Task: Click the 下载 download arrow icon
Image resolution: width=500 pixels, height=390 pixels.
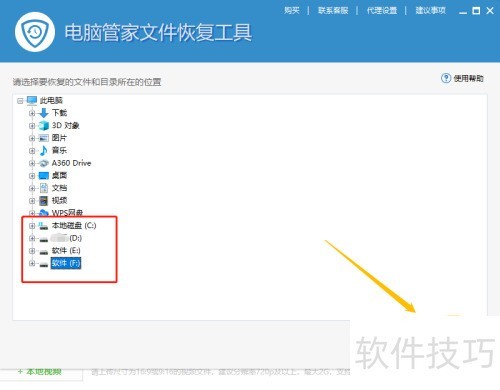Action: pos(44,113)
